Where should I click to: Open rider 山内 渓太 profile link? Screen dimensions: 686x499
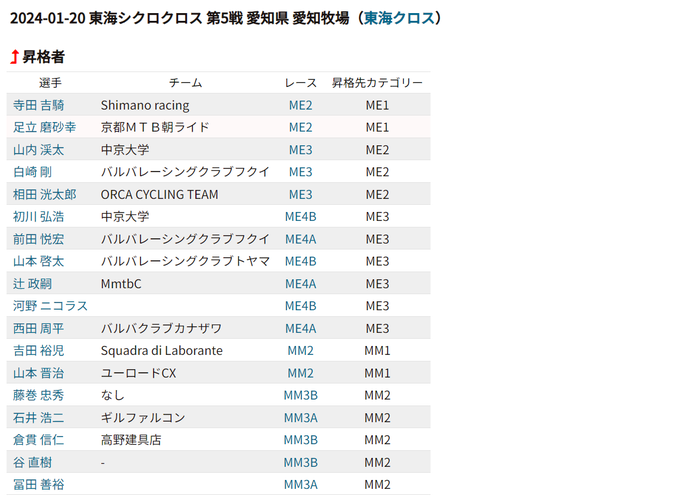click(38, 150)
